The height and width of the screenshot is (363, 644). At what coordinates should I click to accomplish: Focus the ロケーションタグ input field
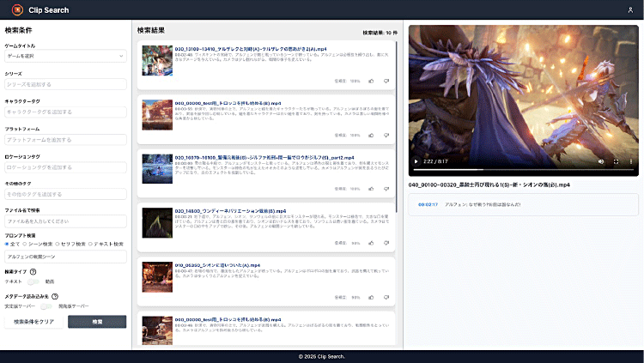pos(66,167)
